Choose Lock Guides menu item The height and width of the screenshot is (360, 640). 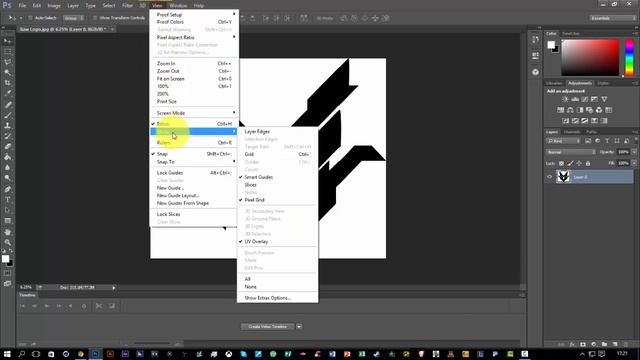pyautogui.click(x=194, y=173)
